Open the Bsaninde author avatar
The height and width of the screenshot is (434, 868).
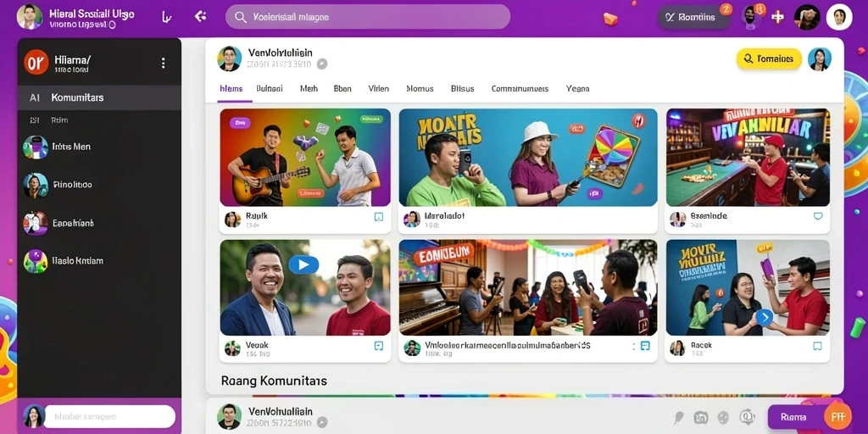point(677,220)
